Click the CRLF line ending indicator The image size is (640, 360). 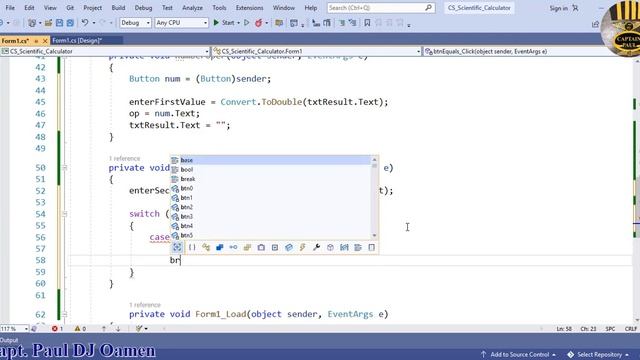click(x=630, y=329)
